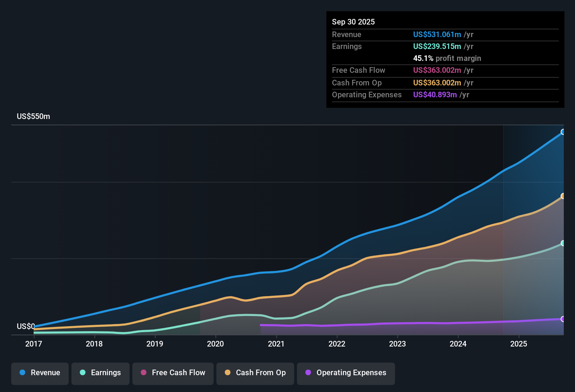Click the US$531.061m Revenue value
Screen dimensions: 575x392
(437, 34)
